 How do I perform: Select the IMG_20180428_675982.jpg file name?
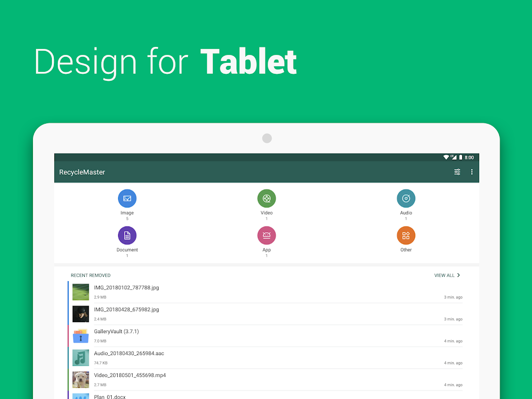pyautogui.click(x=126, y=309)
